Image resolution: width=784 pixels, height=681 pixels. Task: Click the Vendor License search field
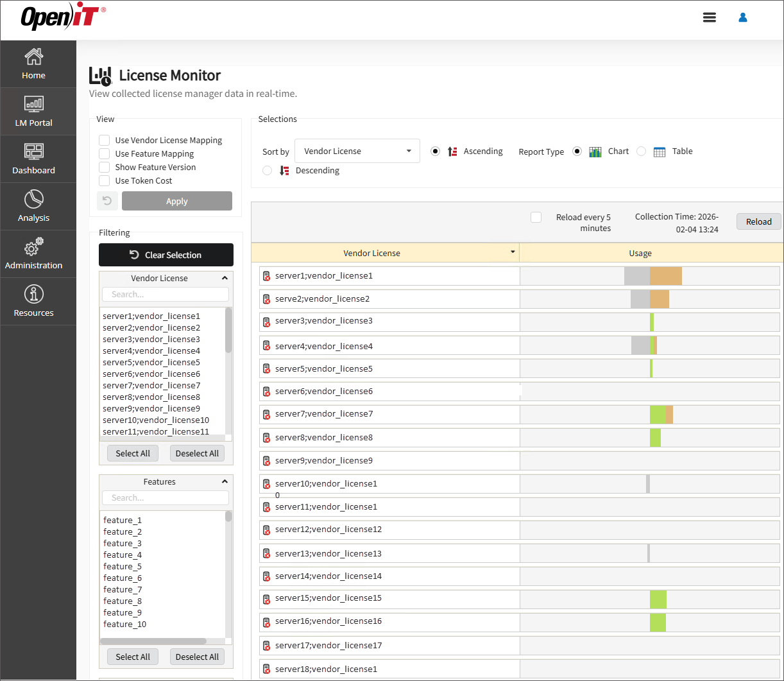pyautogui.click(x=165, y=295)
